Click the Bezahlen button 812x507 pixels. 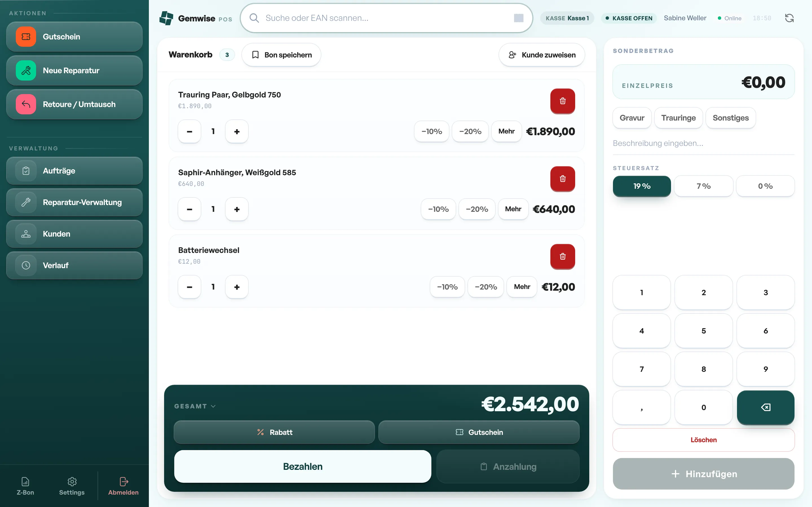pos(303,466)
